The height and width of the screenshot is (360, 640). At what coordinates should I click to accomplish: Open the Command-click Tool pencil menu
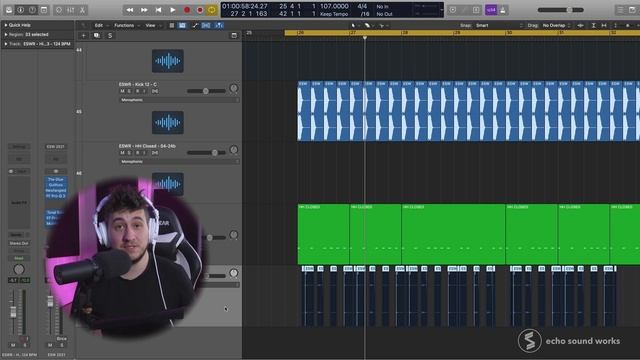[369, 25]
